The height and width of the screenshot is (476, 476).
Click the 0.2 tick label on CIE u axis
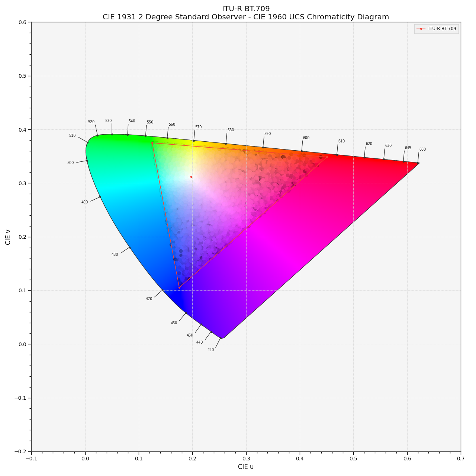coord(192,459)
